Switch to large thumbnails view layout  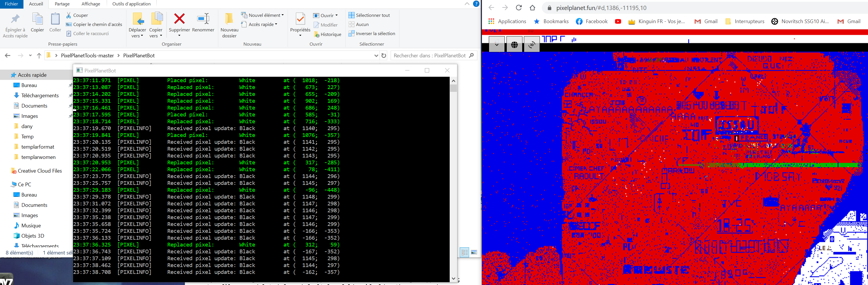[474, 252]
